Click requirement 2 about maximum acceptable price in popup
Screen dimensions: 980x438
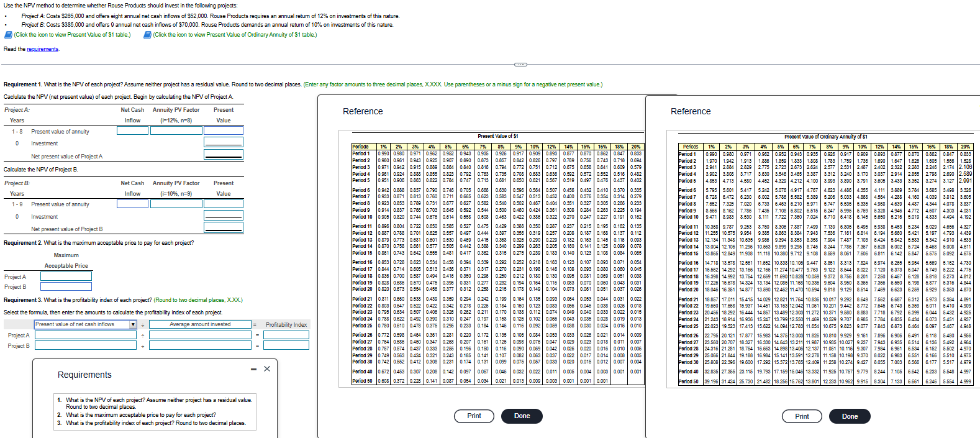(x=141, y=415)
